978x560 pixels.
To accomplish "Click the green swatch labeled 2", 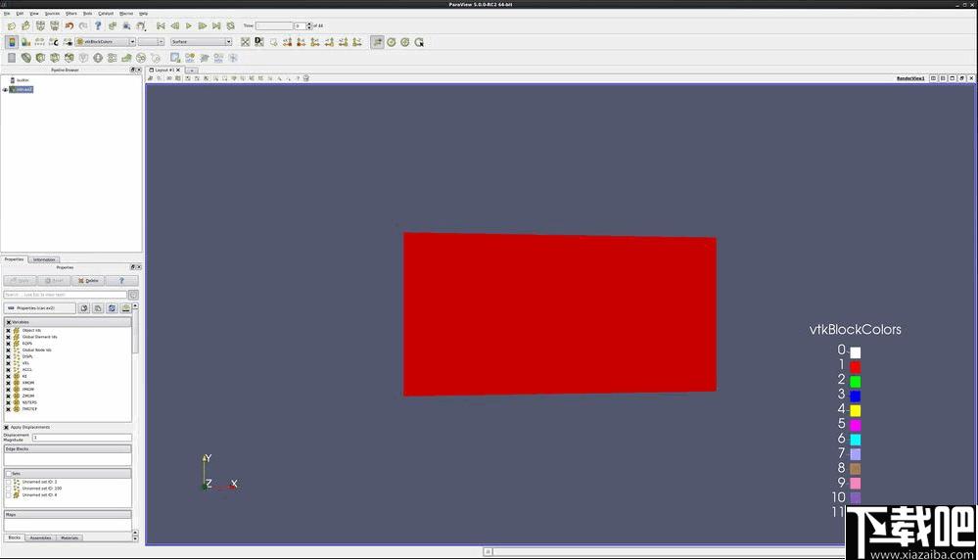I will [x=855, y=381].
